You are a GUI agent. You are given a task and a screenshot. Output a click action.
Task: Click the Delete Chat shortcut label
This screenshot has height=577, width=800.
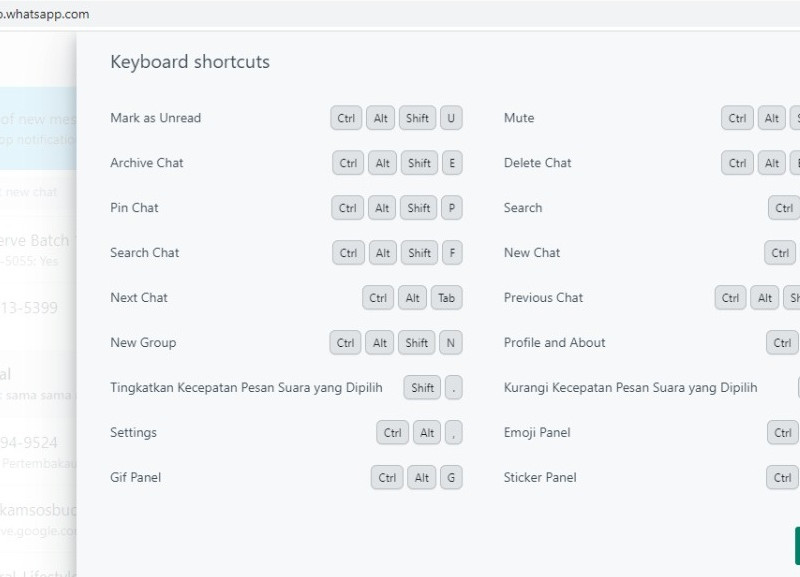coord(537,163)
